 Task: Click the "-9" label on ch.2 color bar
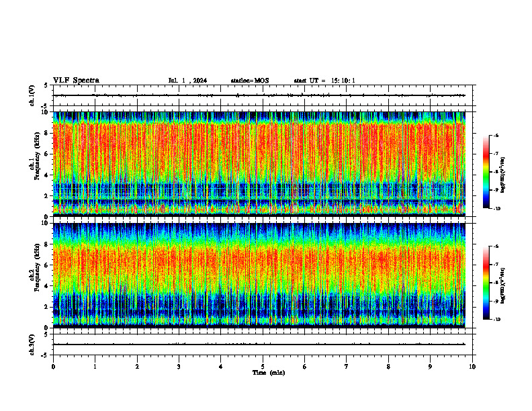(x=495, y=301)
